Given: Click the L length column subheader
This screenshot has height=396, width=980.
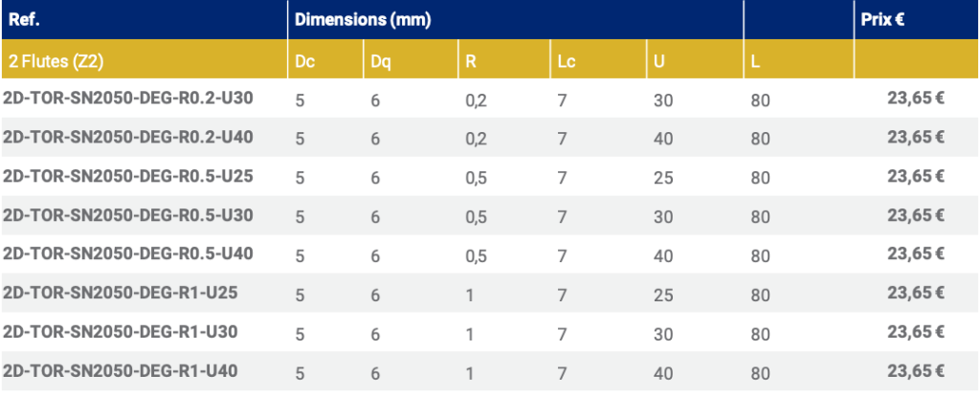Looking at the screenshot, I should (756, 62).
